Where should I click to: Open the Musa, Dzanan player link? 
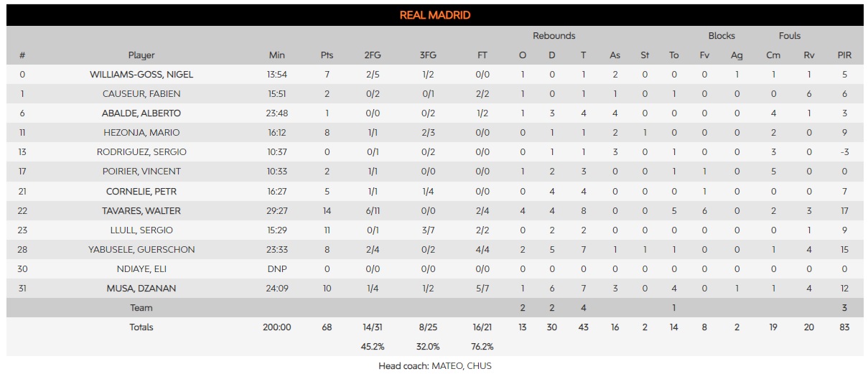(141, 289)
